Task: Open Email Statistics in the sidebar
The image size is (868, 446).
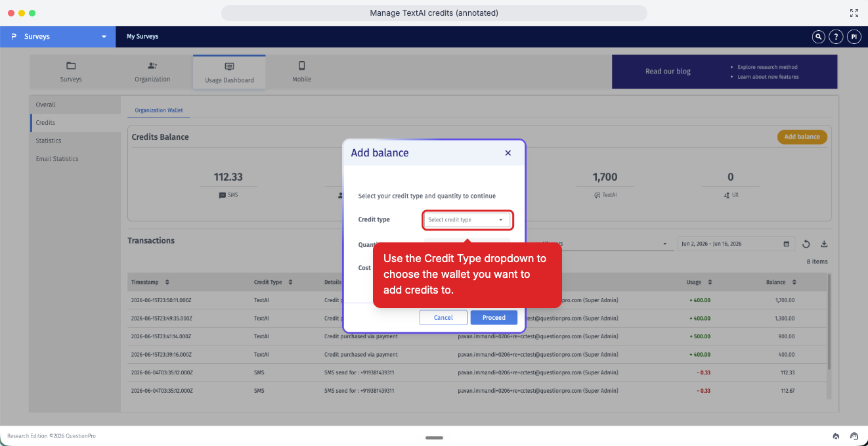Action: point(76,159)
